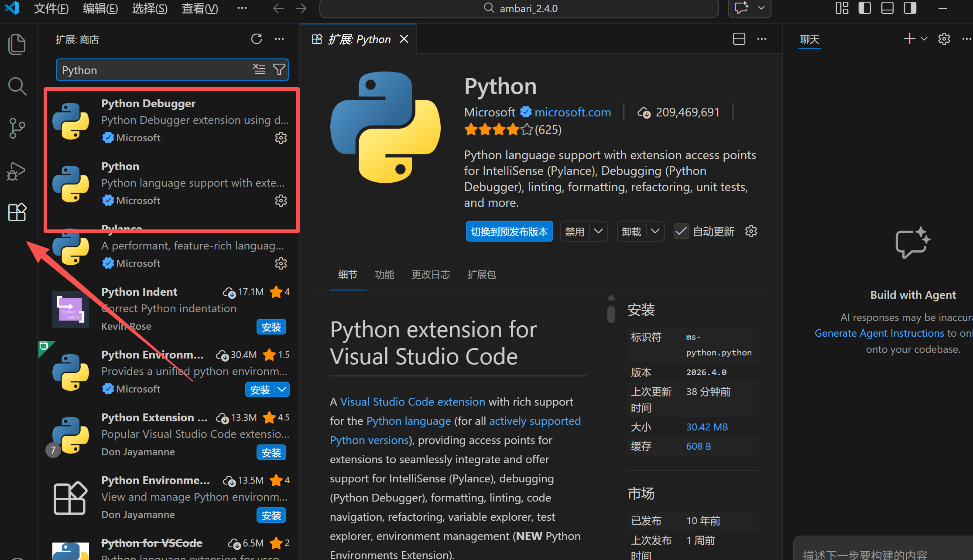Open more actions in extensions sidebar header
Viewport: 973px width, 560px height.
click(279, 39)
